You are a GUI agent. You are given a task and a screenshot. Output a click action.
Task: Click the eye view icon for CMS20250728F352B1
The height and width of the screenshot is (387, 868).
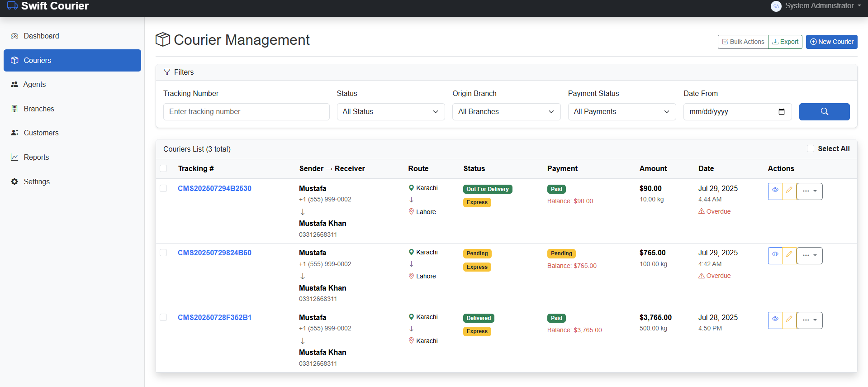point(775,320)
